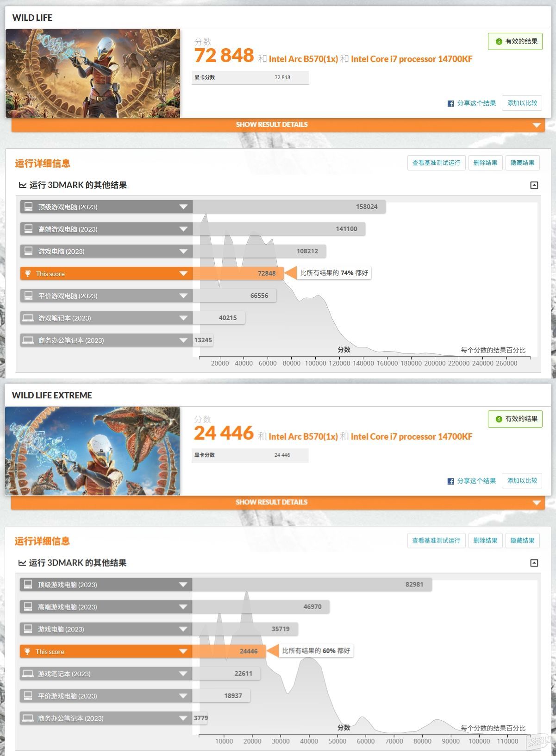Click laptop icon on Wild Life 商务办公笔记本 row
Screen dimensions: 556x756
pos(29,340)
